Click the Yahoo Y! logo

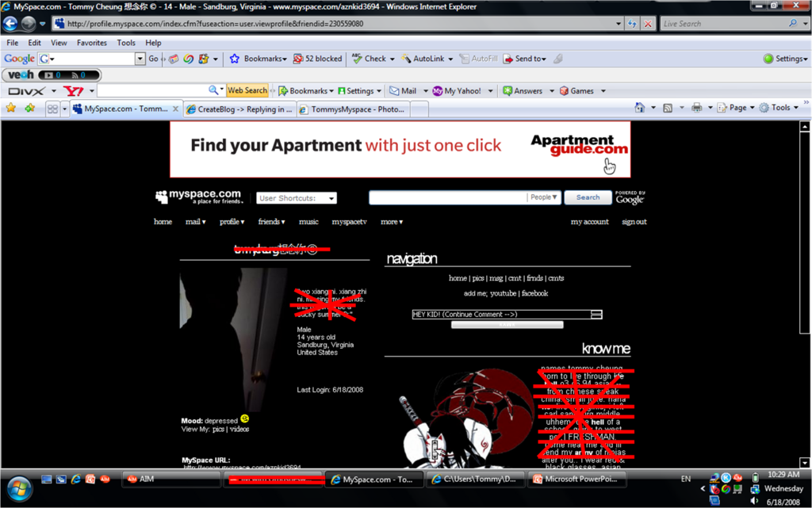(x=73, y=91)
